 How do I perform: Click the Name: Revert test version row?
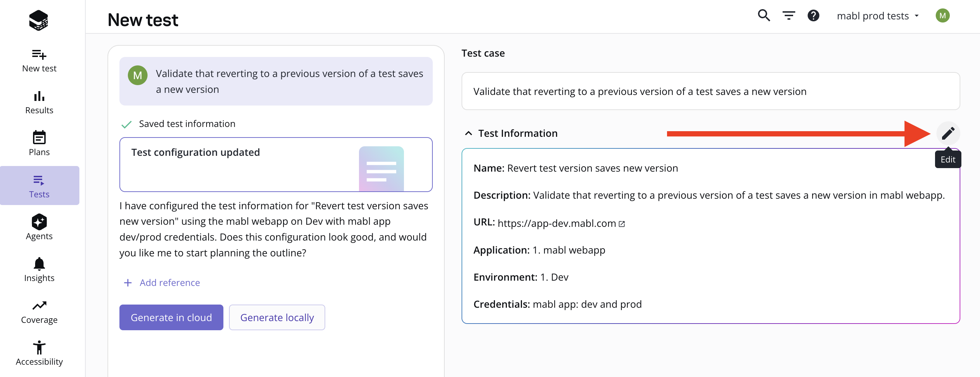coord(576,168)
